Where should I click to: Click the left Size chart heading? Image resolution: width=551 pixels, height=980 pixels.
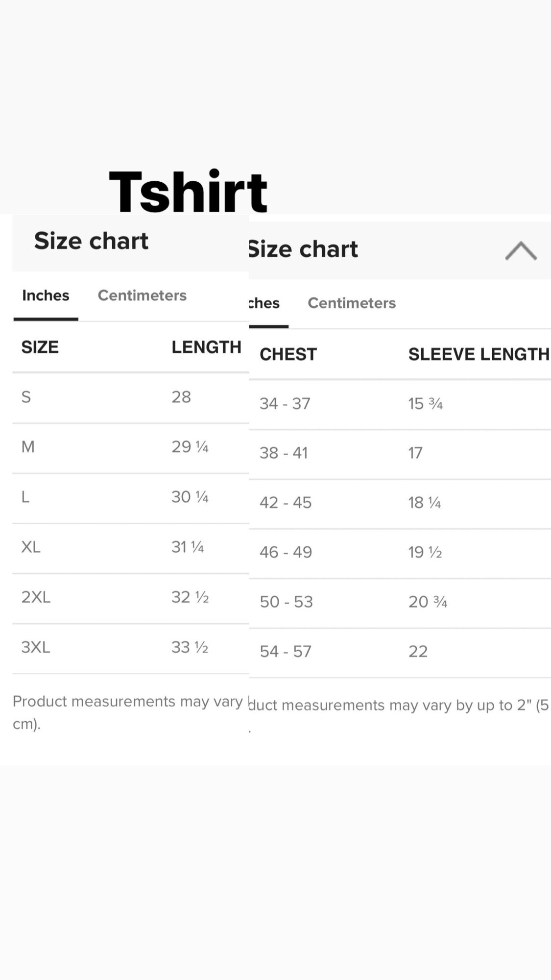tap(91, 241)
